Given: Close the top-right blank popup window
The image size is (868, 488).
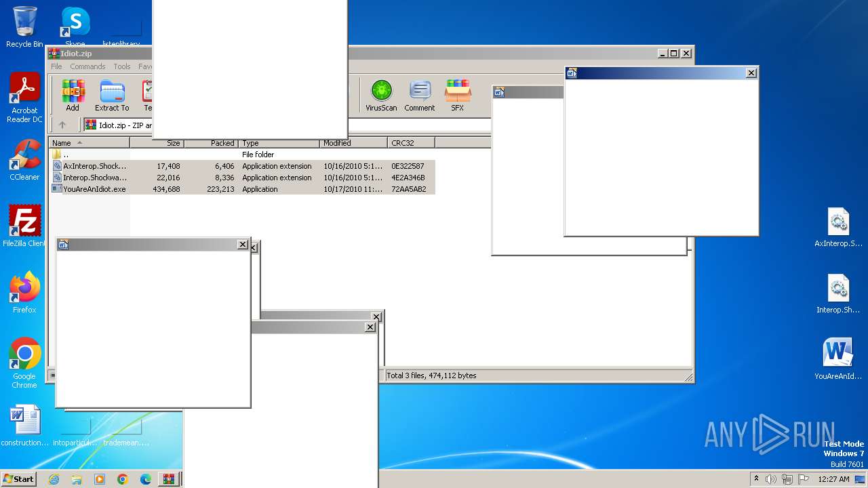Looking at the screenshot, I should [751, 73].
